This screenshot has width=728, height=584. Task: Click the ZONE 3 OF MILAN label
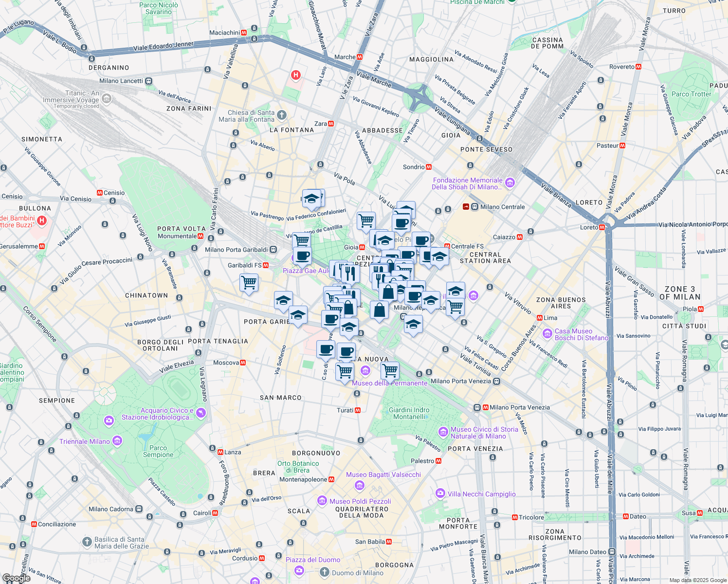pyautogui.click(x=680, y=293)
